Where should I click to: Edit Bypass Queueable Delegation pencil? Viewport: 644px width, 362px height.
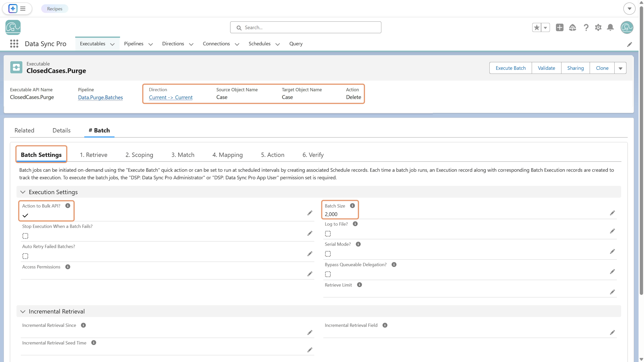point(612,271)
